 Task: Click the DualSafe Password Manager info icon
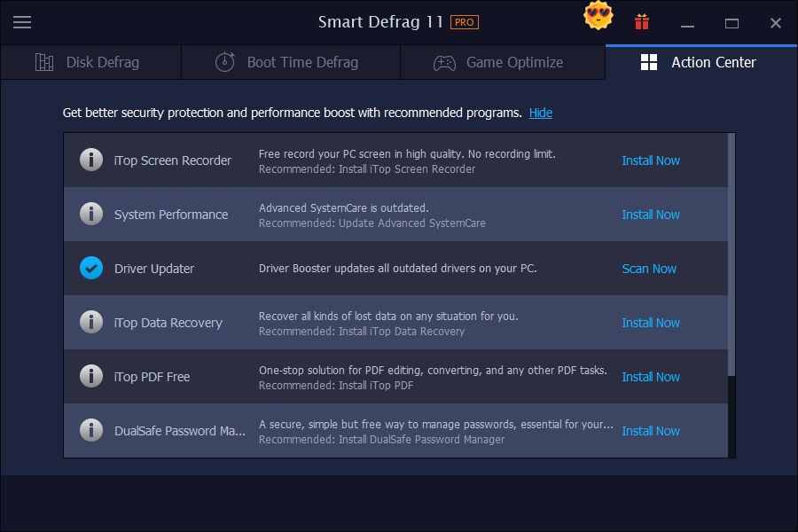pyautogui.click(x=91, y=430)
